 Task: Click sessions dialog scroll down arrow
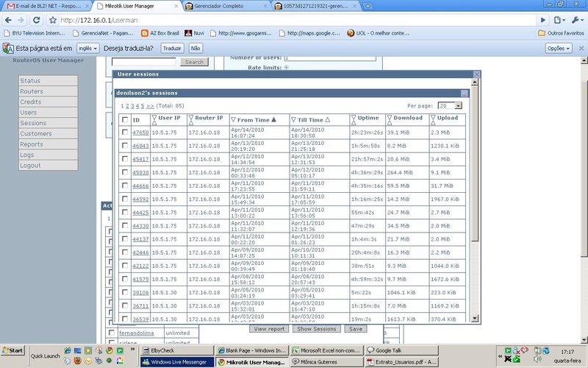click(475, 319)
